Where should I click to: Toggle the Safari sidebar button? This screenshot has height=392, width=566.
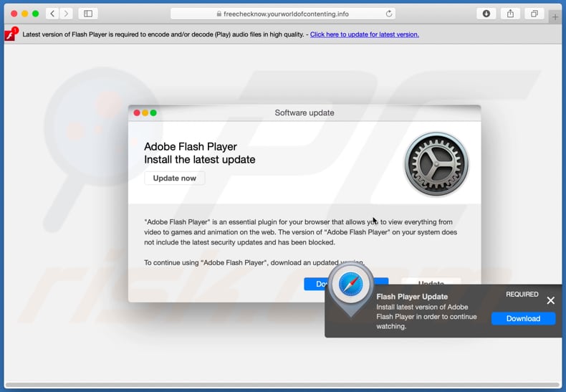click(x=88, y=14)
